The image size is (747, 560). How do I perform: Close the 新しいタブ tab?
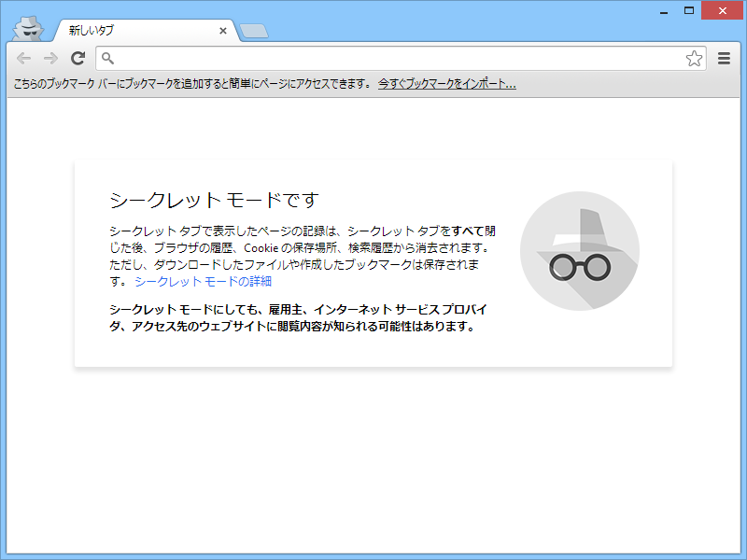[223, 30]
